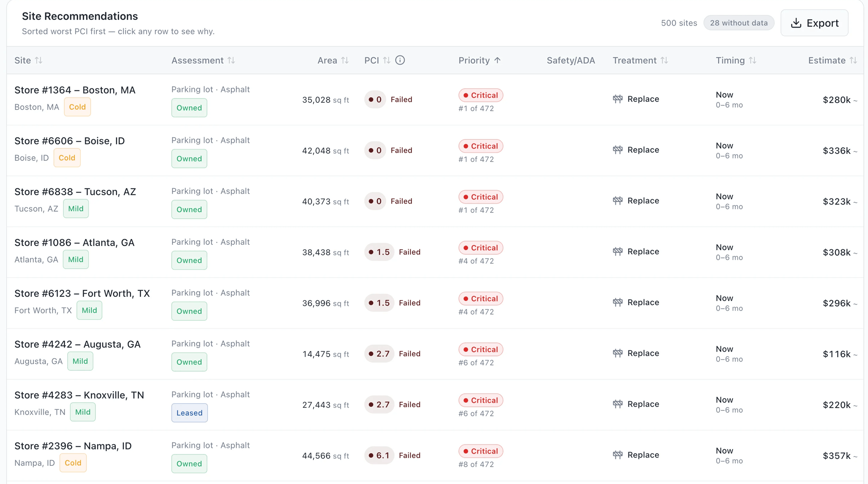Click the 28 without data badge
This screenshot has height=484, width=868.
tap(739, 23)
